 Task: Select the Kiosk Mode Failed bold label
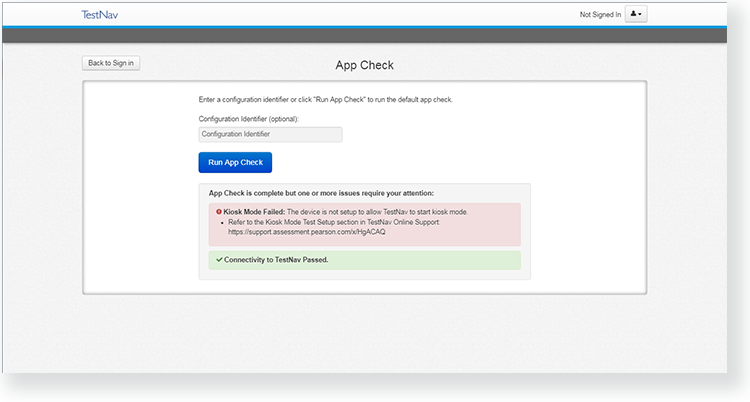pos(254,212)
